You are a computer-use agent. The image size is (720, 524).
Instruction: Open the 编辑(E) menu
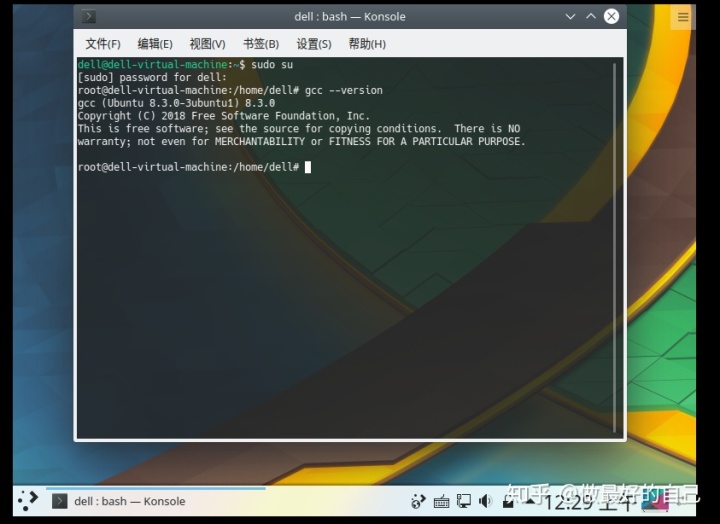155,44
